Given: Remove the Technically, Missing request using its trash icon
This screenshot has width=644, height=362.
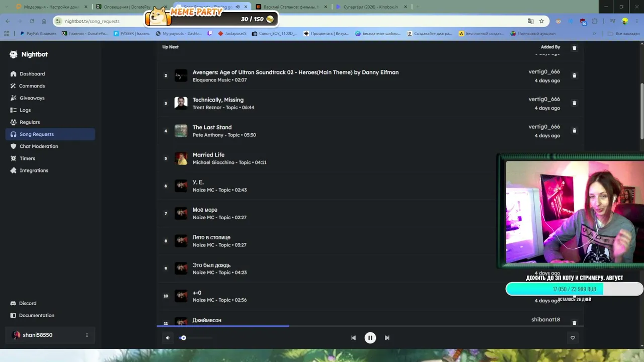Looking at the screenshot, I should coord(574,103).
